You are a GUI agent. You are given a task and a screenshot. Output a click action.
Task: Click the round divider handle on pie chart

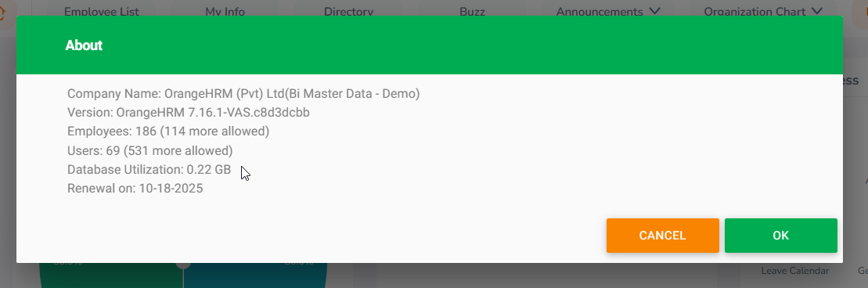(183, 265)
